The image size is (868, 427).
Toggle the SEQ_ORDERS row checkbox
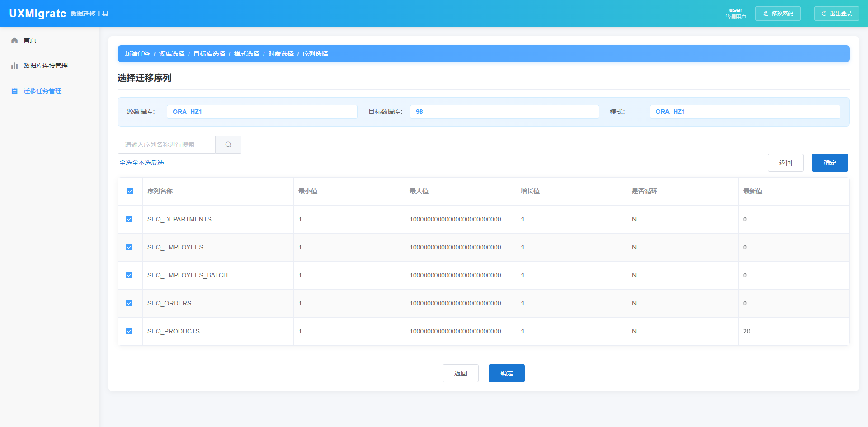coord(129,303)
